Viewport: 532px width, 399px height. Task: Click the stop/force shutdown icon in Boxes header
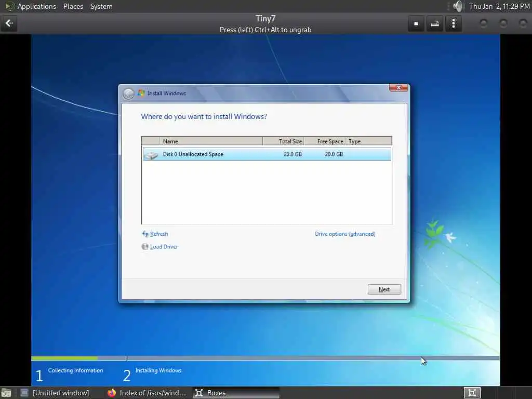pyautogui.click(x=416, y=23)
